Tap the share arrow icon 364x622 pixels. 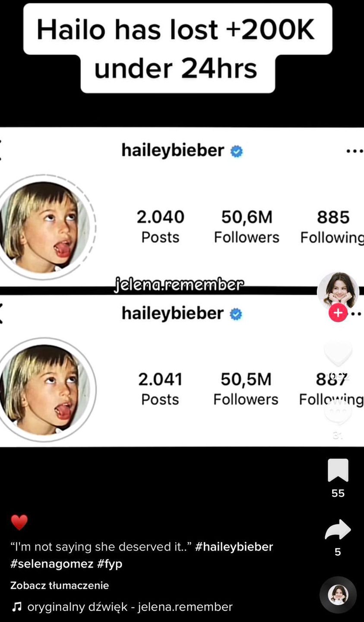click(x=338, y=530)
